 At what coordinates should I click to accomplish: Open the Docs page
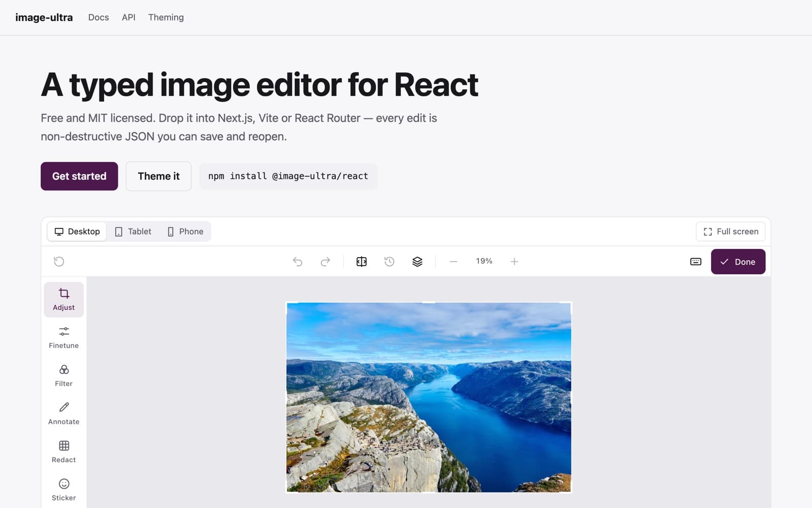pos(98,17)
